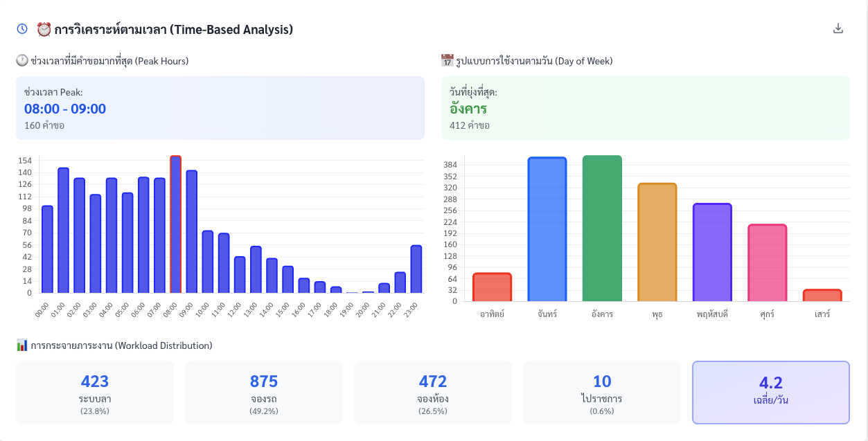Click the download icon in the header
This screenshot has width=868, height=441.
point(838,28)
